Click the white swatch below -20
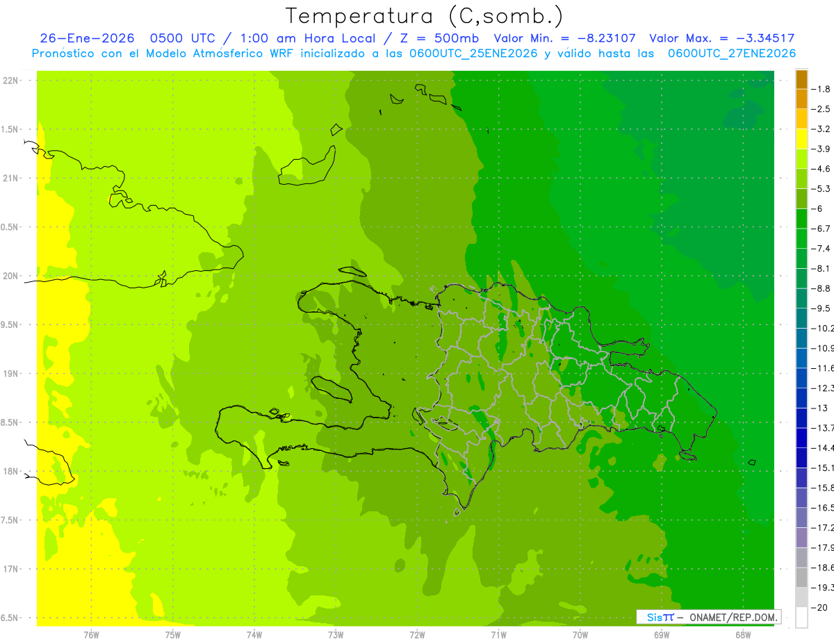Image resolution: width=834 pixels, height=644 pixels. coord(801,618)
